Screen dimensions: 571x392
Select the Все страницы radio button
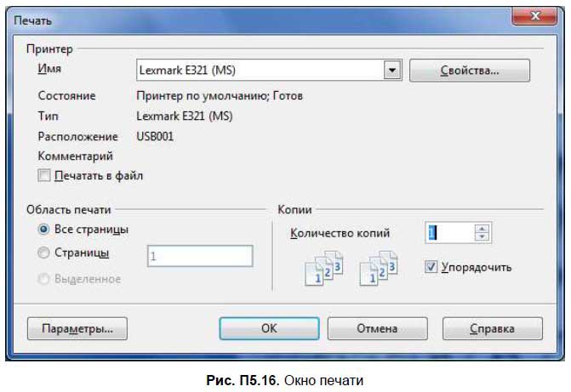tap(43, 230)
